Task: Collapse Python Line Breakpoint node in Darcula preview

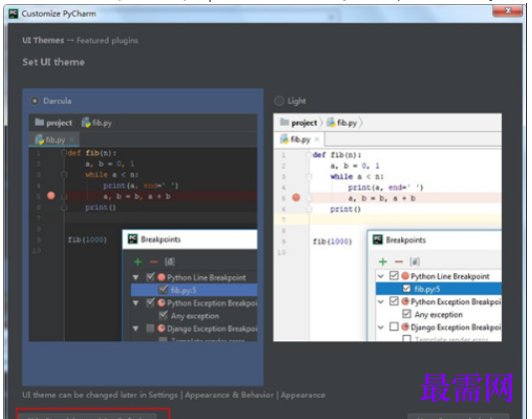Action: (x=136, y=277)
